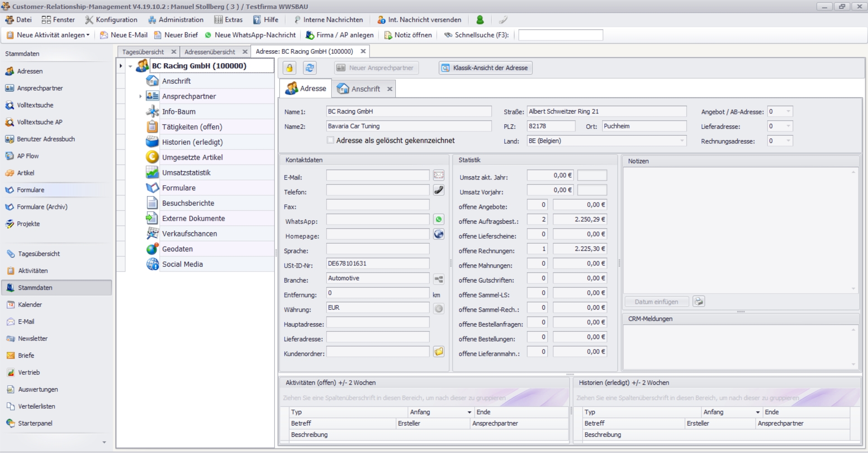Open Kundenordner folder icon
The image size is (868, 453).
click(x=439, y=352)
